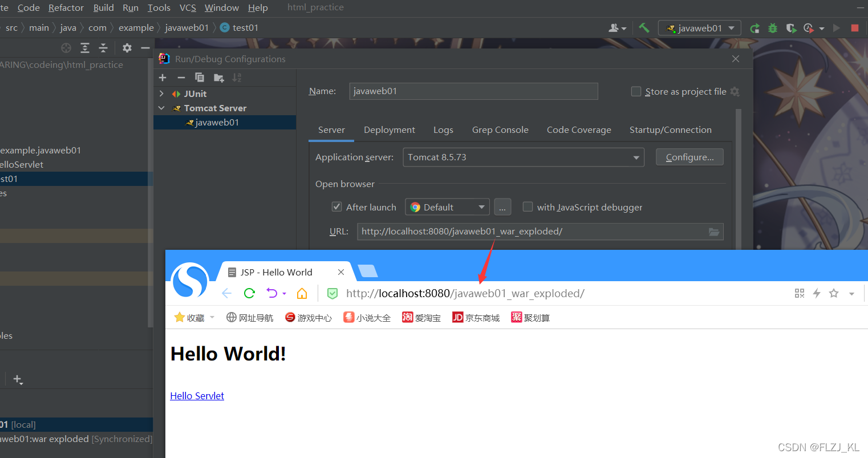
Task: Open Project panel gear options
Action: tap(127, 48)
